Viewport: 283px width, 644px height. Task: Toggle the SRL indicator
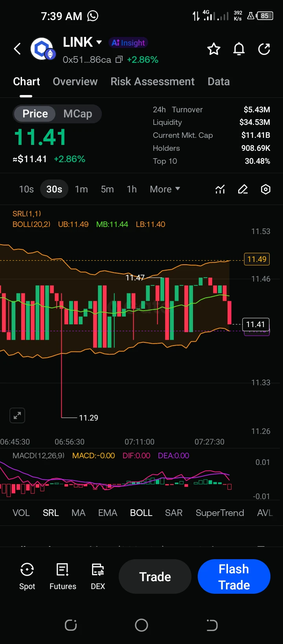(51, 513)
